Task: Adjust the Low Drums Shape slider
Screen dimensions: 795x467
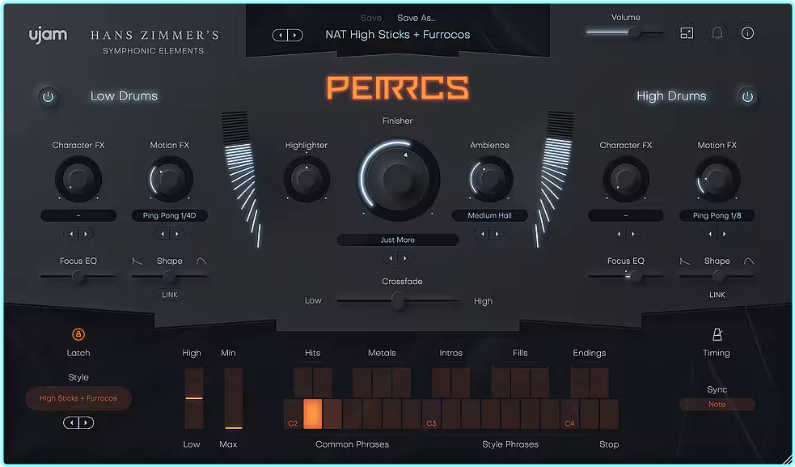Action: (169, 276)
